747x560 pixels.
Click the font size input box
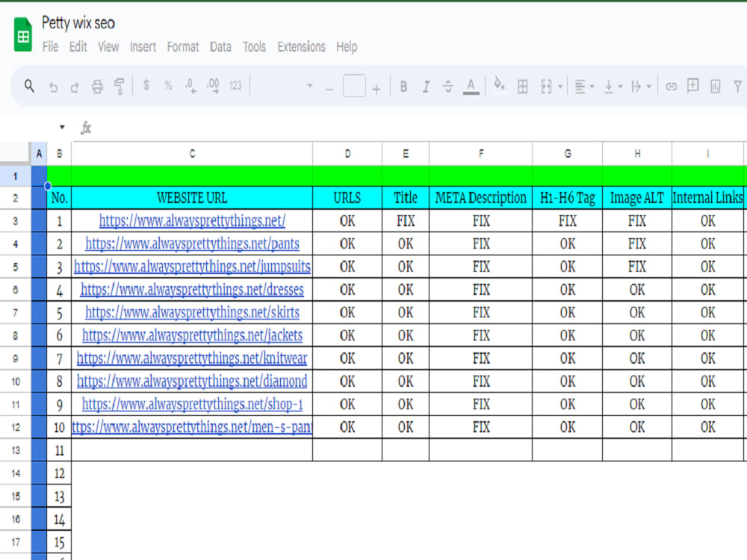(x=354, y=86)
